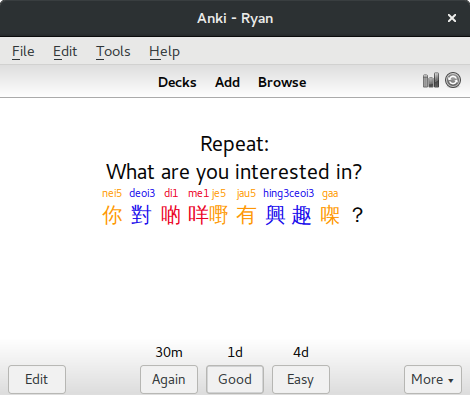Click the romanization "hing3ceoi3"
Screen dimensions: 470x395
289,193
